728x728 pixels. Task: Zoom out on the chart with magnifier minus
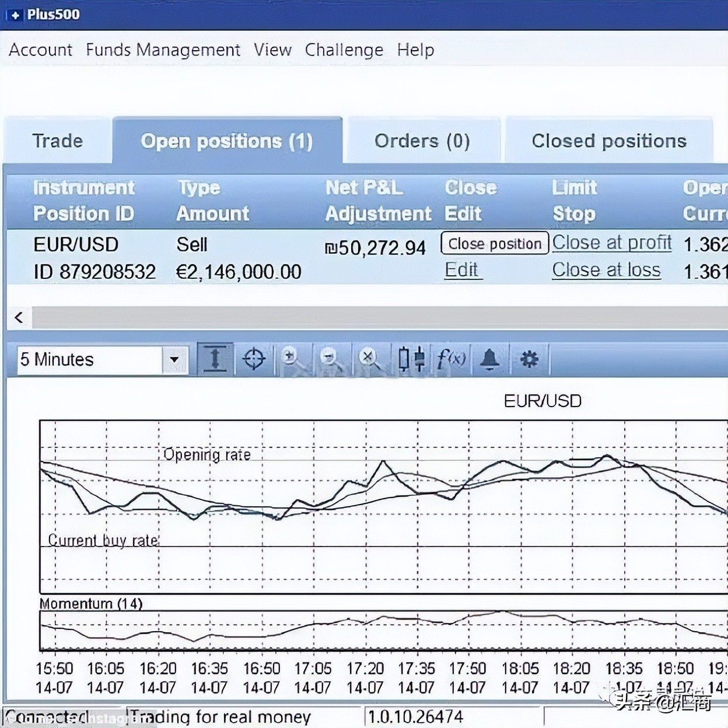tap(331, 359)
